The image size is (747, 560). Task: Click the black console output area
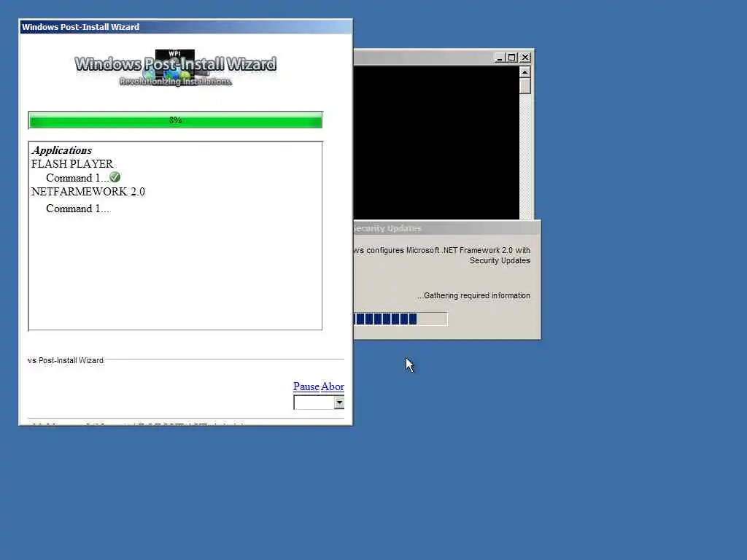click(x=436, y=143)
